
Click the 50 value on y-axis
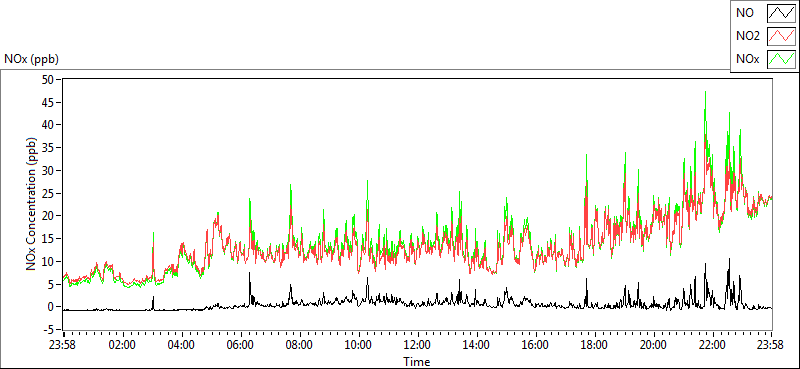tap(49, 80)
